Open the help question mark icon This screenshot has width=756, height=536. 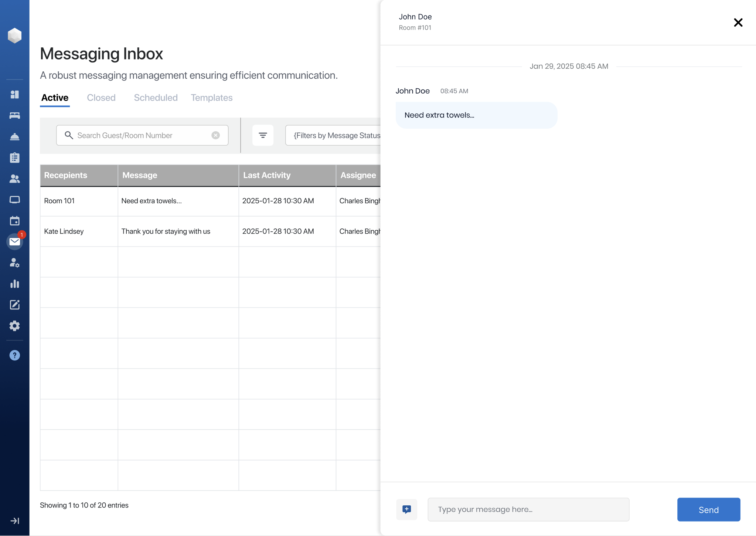[15, 355]
